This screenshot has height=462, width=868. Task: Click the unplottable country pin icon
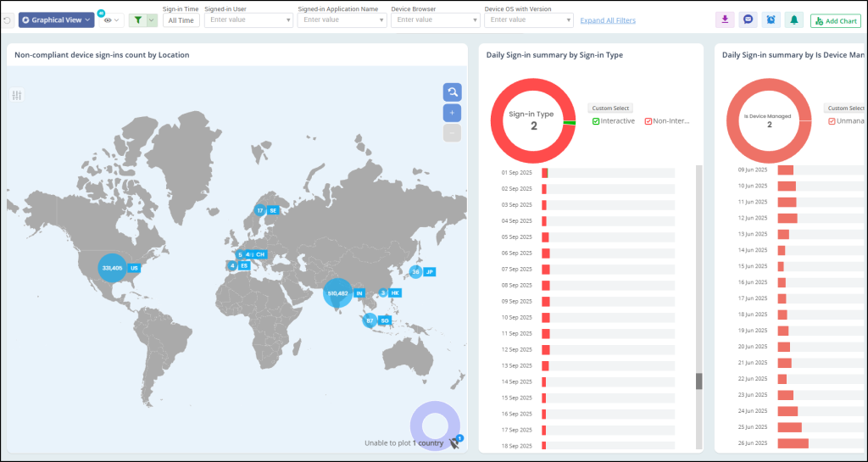(x=455, y=443)
